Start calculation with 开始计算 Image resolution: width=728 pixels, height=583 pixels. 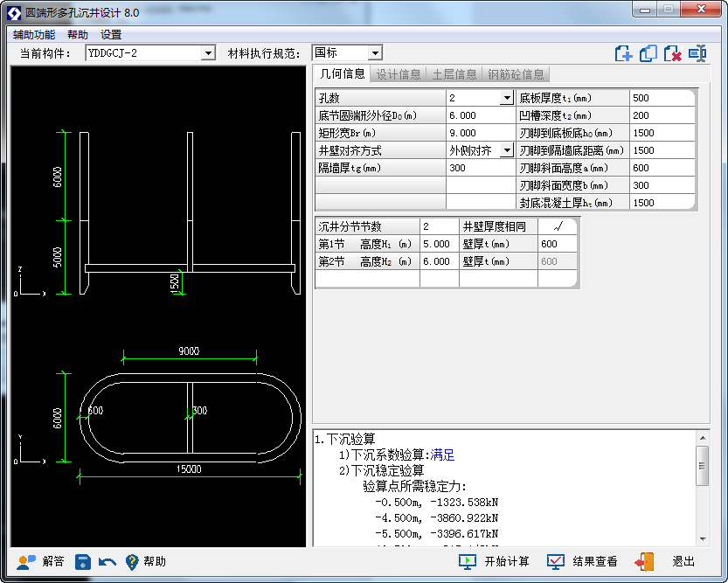coord(494,562)
